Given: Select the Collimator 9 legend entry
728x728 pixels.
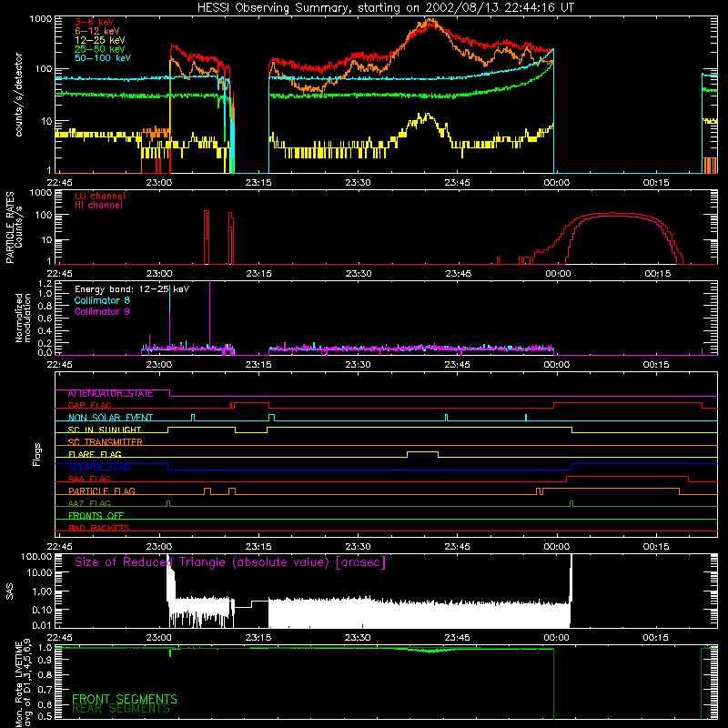Looking at the screenshot, I should pos(102,311).
